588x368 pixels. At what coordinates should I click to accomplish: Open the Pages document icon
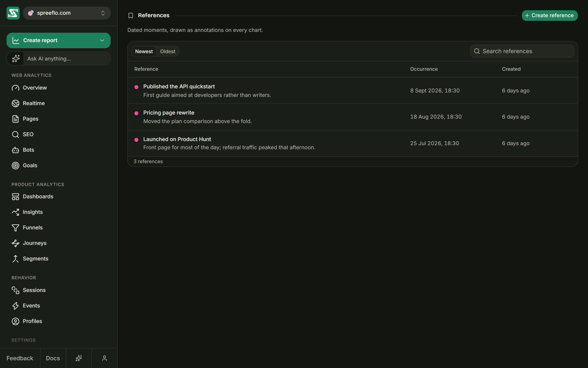(x=16, y=119)
